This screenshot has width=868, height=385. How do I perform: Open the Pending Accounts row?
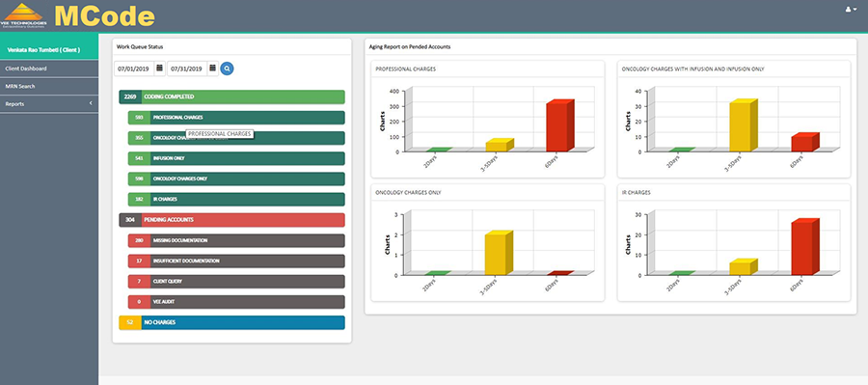231,220
